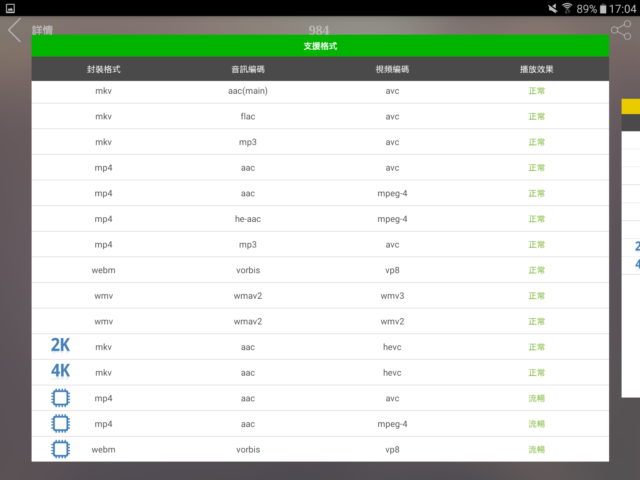Tap the screenshot notification icon in status bar

click(10, 8)
